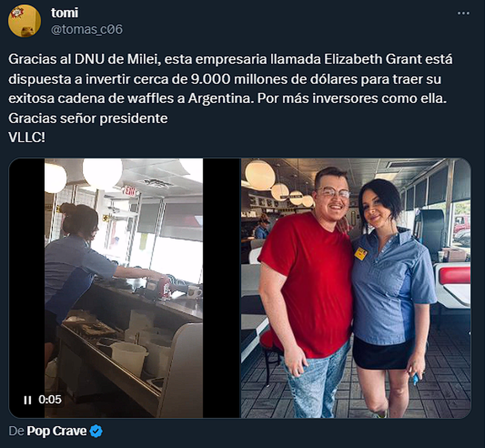Click the 0:05 video timestamp
485x448 pixels.
50,400
